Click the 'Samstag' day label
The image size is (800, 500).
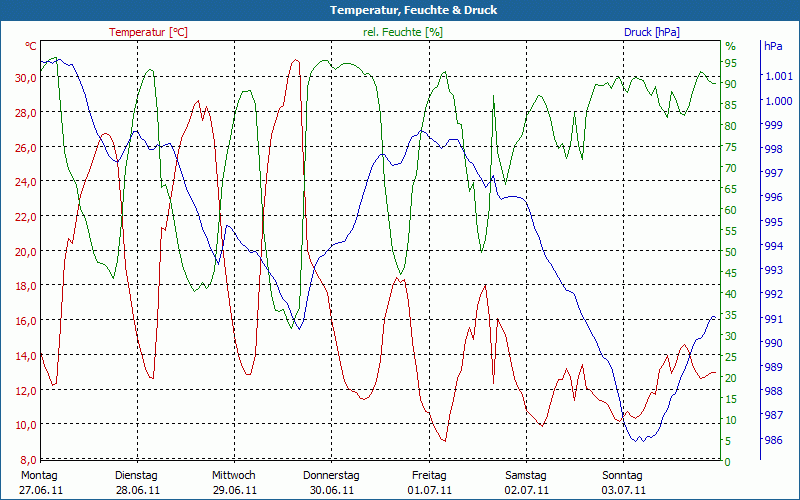[x=526, y=475]
